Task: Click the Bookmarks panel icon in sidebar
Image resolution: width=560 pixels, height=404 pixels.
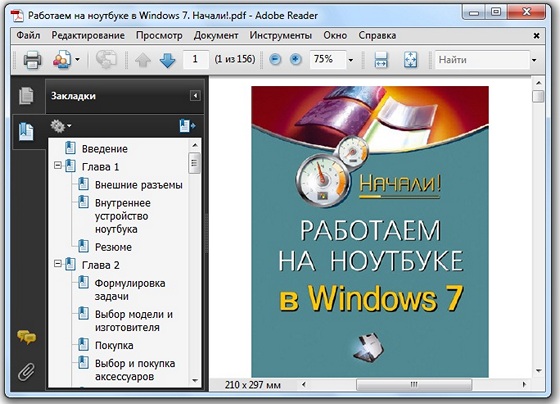Action: click(x=26, y=132)
